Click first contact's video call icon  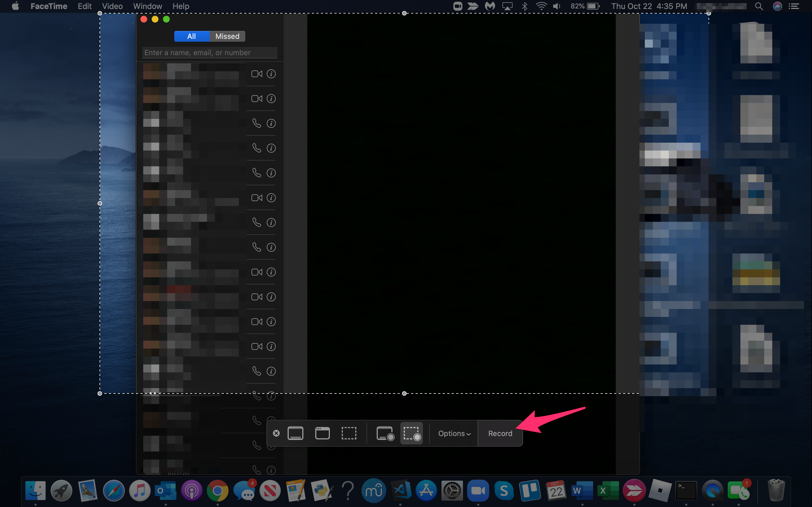(x=257, y=74)
